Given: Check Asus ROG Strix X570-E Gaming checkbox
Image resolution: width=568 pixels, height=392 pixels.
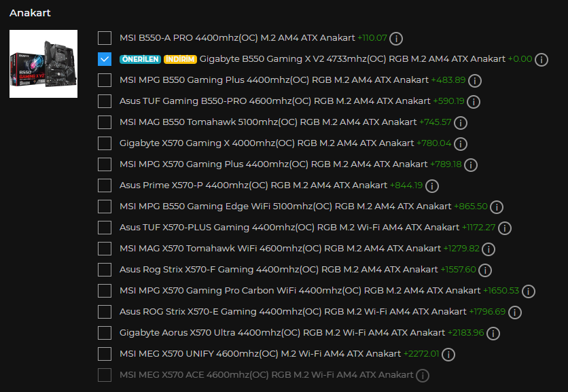Looking at the screenshot, I should [105, 312].
